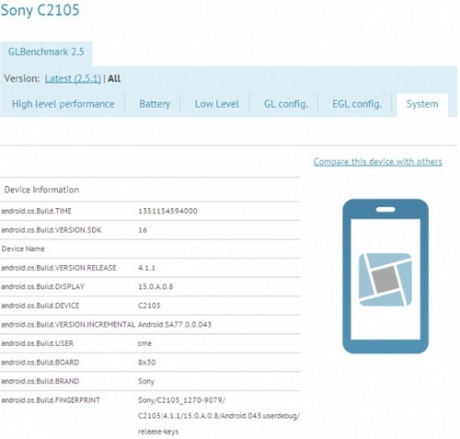The width and height of the screenshot is (460, 439).
Task: Select the board value 8x30
Action: [147, 362]
